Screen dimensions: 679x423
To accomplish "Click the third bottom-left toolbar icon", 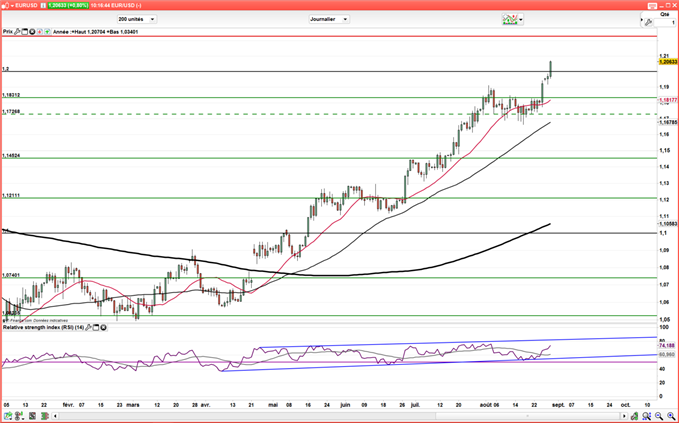I will (32, 416).
